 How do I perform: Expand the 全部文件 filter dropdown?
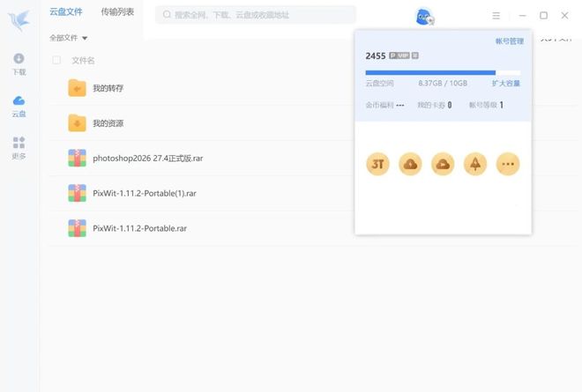68,38
